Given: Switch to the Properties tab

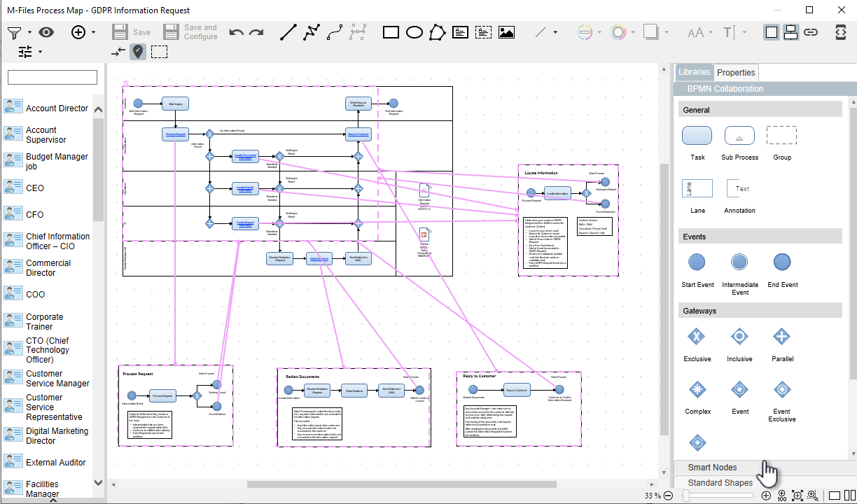Looking at the screenshot, I should tap(736, 72).
